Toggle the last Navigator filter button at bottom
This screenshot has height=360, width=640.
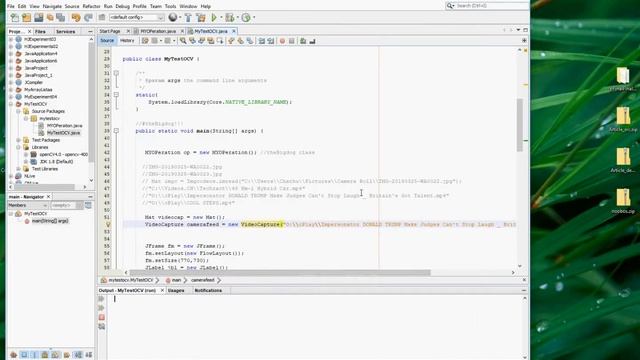coord(89,355)
